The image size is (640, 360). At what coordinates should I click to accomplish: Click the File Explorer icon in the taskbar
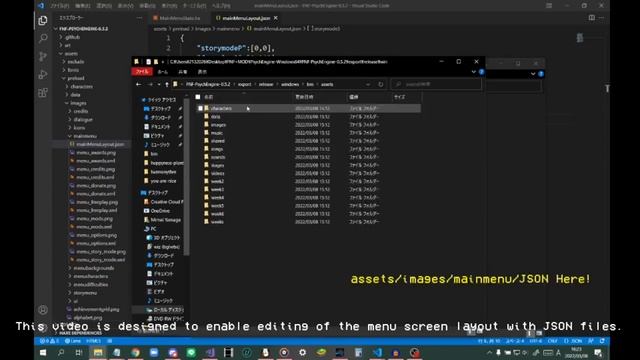coord(98,353)
